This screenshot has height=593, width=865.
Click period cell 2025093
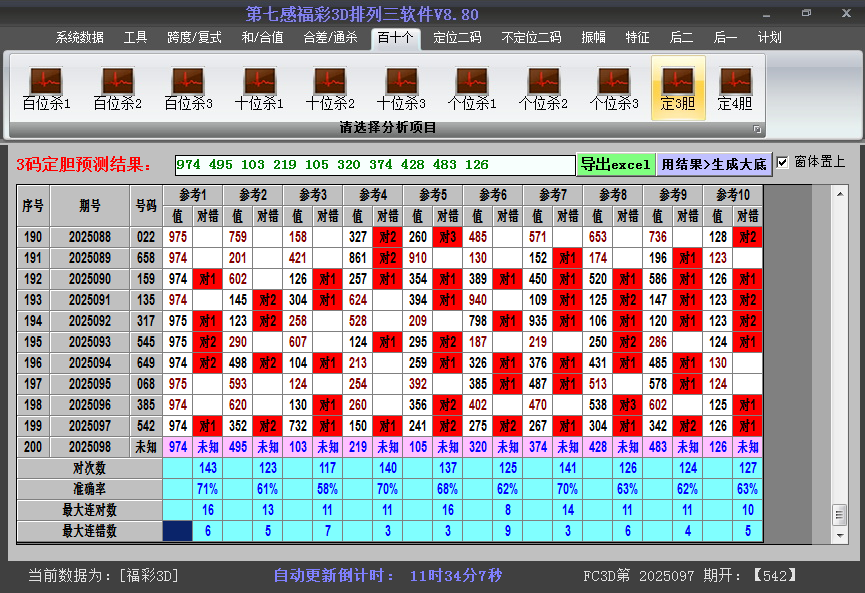90,342
